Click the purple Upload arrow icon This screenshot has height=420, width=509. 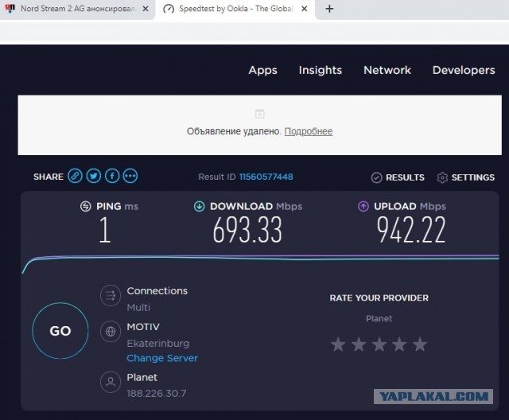[363, 206]
